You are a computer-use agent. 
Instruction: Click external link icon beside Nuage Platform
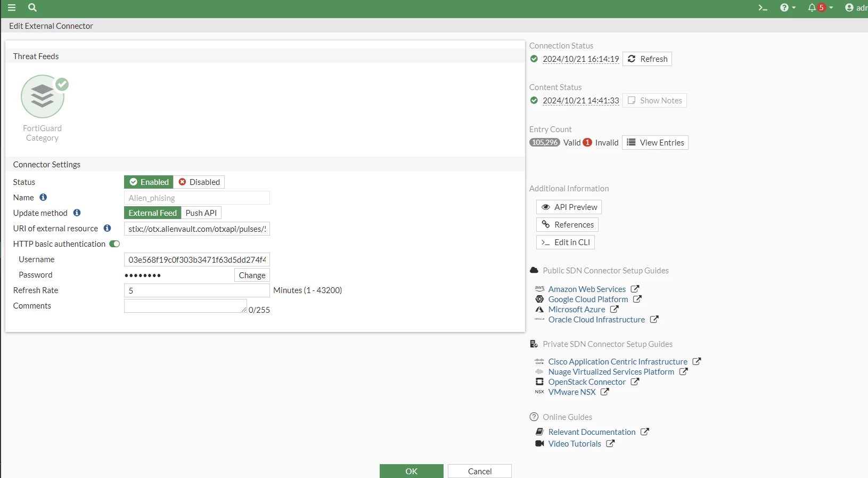684,371
